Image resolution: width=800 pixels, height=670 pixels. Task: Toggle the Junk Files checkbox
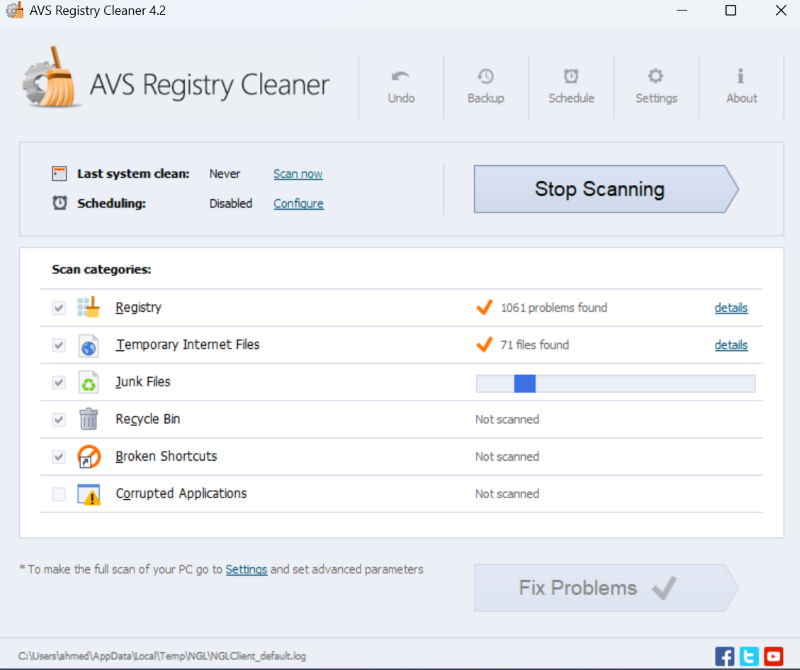[59, 382]
